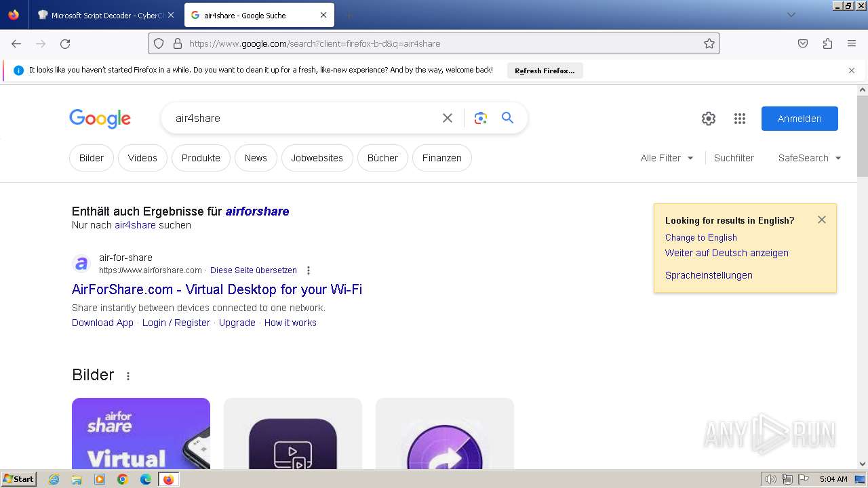Select the Videos filter chip
This screenshot has height=488, width=868.
[x=142, y=158]
